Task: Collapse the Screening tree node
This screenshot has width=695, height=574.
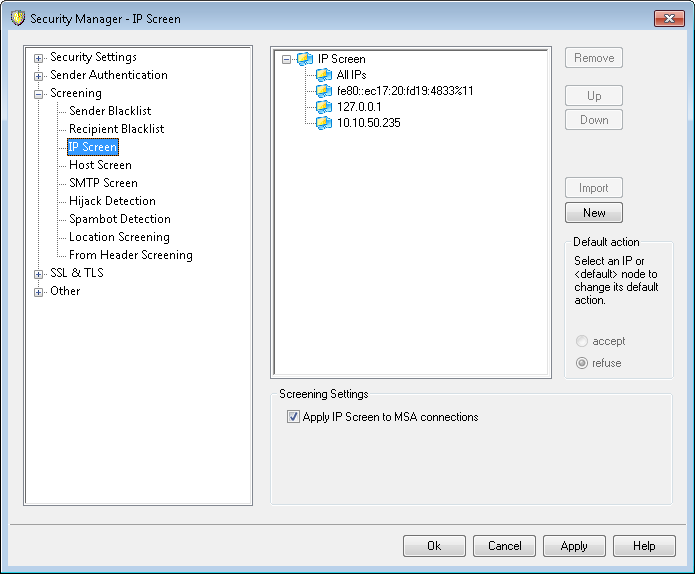Action: (39, 94)
